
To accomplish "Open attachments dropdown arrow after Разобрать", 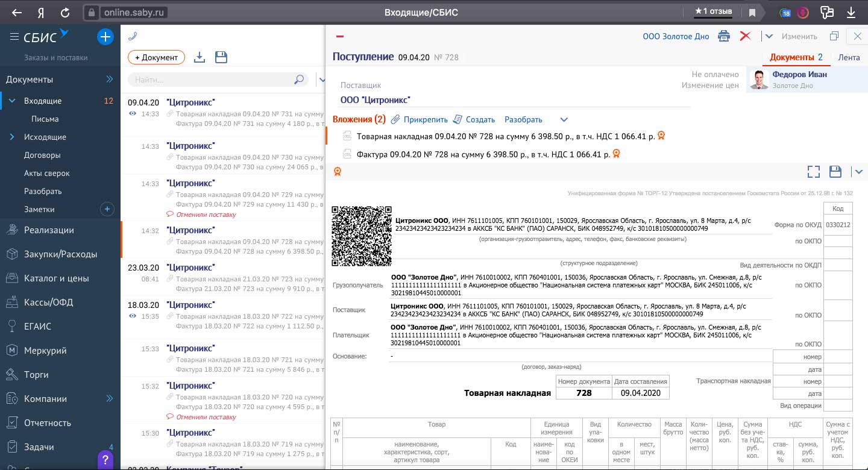I will (x=564, y=119).
